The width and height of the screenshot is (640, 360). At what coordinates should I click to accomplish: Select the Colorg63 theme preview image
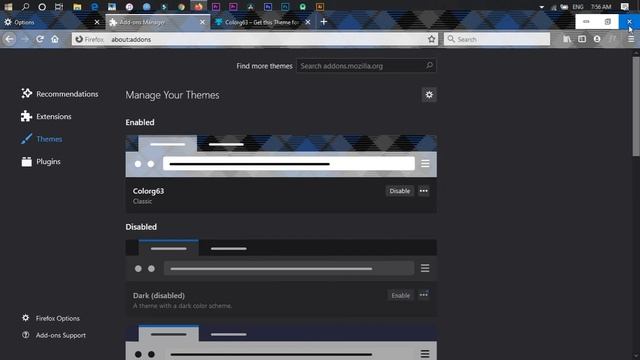click(281, 156)
